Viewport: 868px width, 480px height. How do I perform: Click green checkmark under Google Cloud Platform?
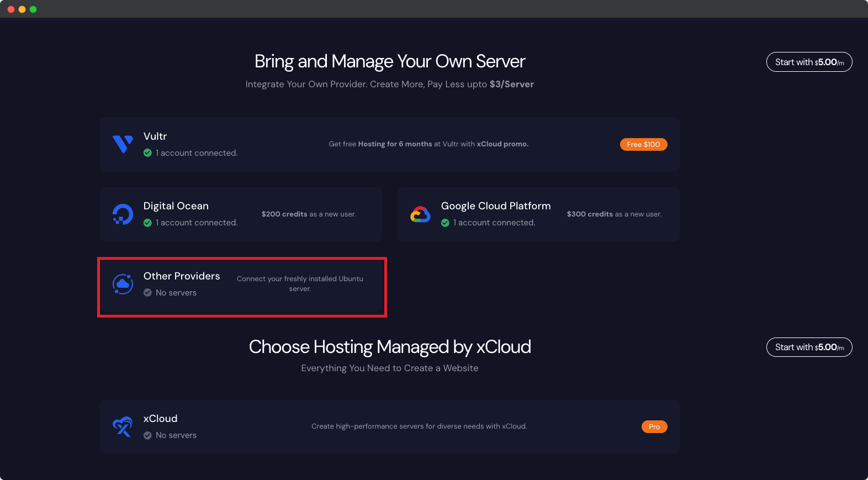(445, 223)
